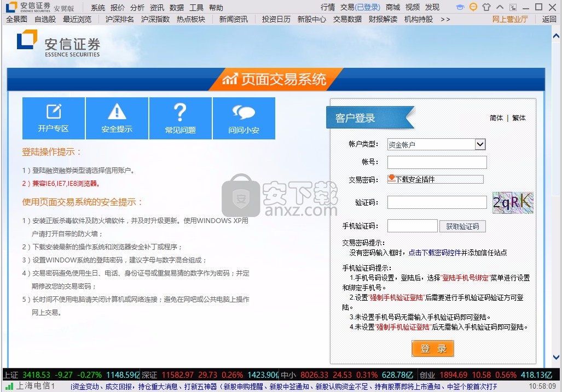Click the 下载安全插件 download link
562x392 pixels.
tap(415, 179)
